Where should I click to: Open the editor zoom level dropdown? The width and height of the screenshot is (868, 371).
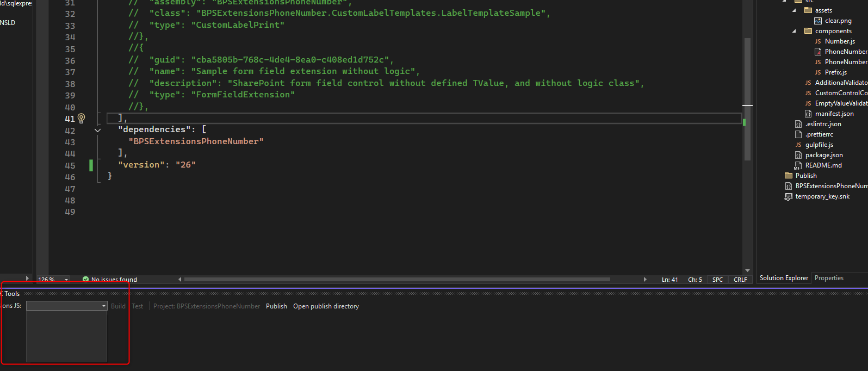click(x=66, y=280)
